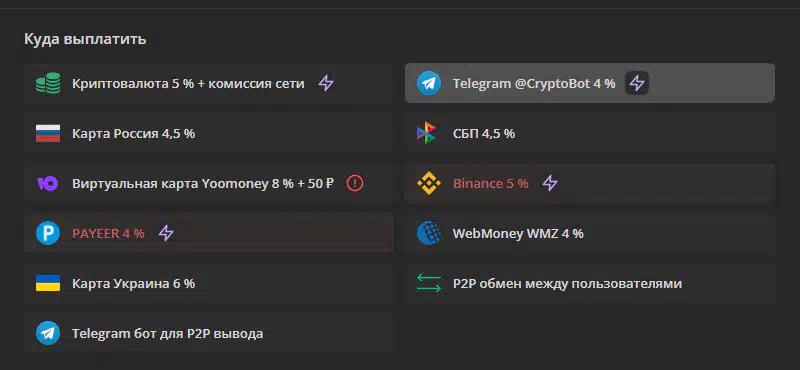Select Карта Украина 6 % option

pyautogui.click(x=209, y=284)
